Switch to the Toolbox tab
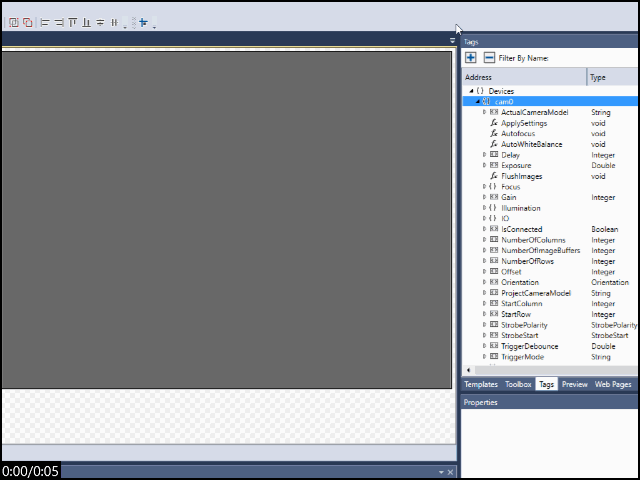Viewport: 640px width, 480px height. (x=518, y=384)
